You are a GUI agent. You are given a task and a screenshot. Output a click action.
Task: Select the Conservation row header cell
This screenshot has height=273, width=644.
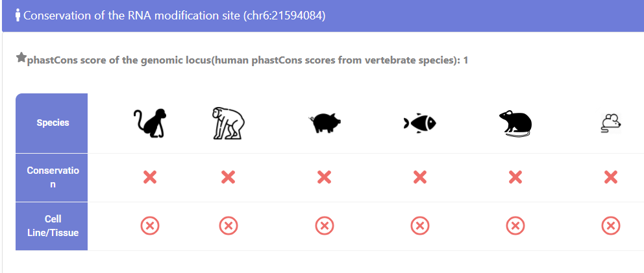coord(52,177)
